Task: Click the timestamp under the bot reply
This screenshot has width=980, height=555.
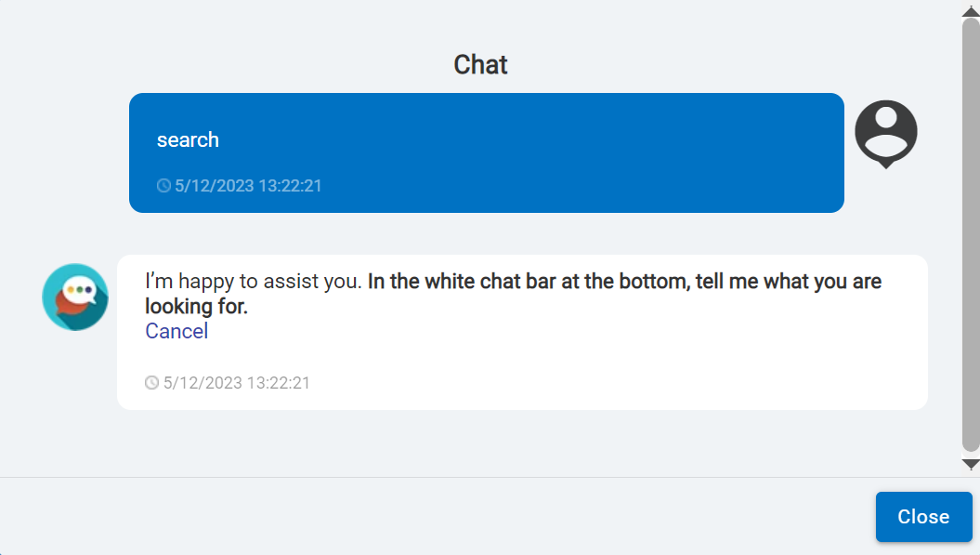Action: point(236,383)
